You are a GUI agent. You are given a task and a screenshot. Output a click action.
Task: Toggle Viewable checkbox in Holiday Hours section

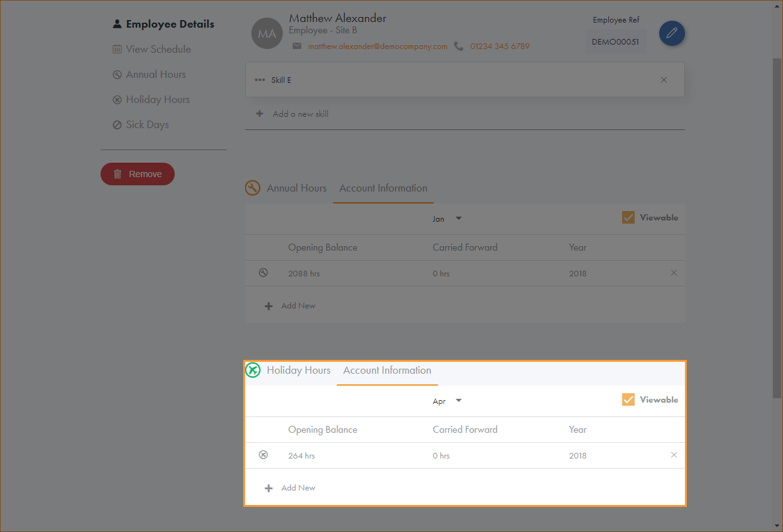tap(628, 399)
